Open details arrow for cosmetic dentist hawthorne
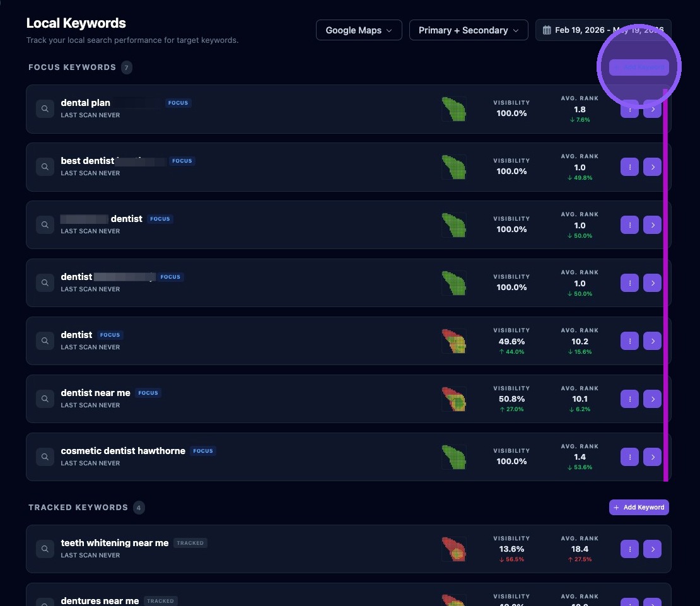This screenshot has width=700, height=606. [x=652, y=457]
